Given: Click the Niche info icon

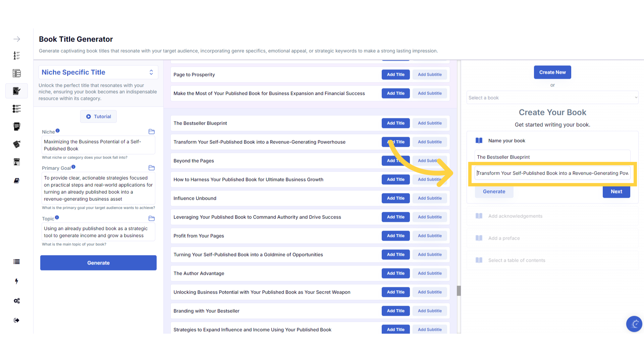Looking at the screenshot, I should tap(58, 131).
